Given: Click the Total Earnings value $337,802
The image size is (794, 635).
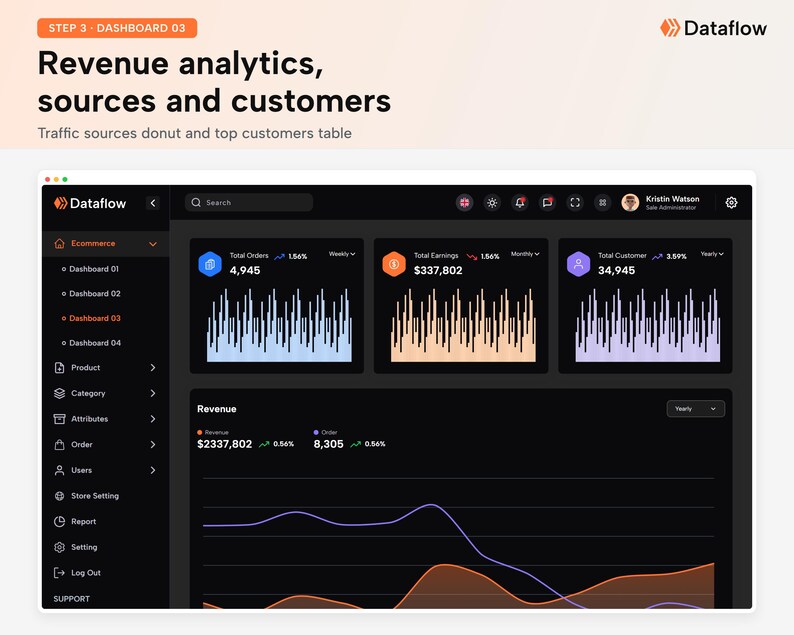Looking at the screenshot, I should (438, 270).
